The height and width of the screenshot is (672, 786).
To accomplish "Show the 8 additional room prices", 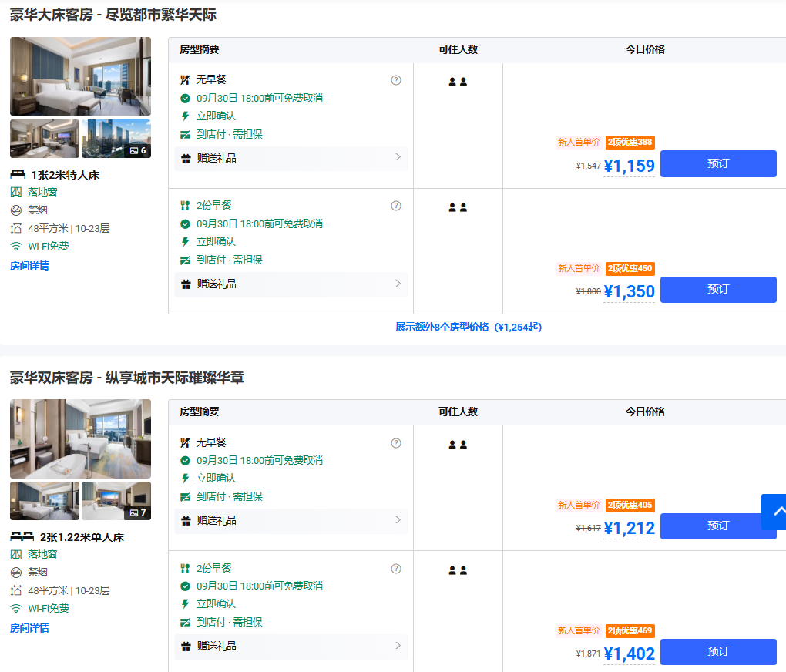I will [469, 327].
